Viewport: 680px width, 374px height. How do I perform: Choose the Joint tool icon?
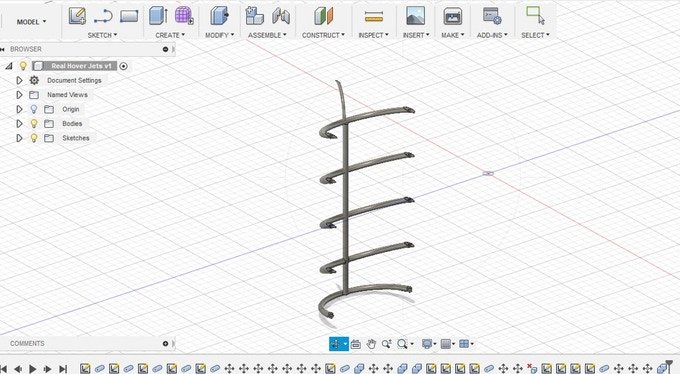[x=281, y=16]
